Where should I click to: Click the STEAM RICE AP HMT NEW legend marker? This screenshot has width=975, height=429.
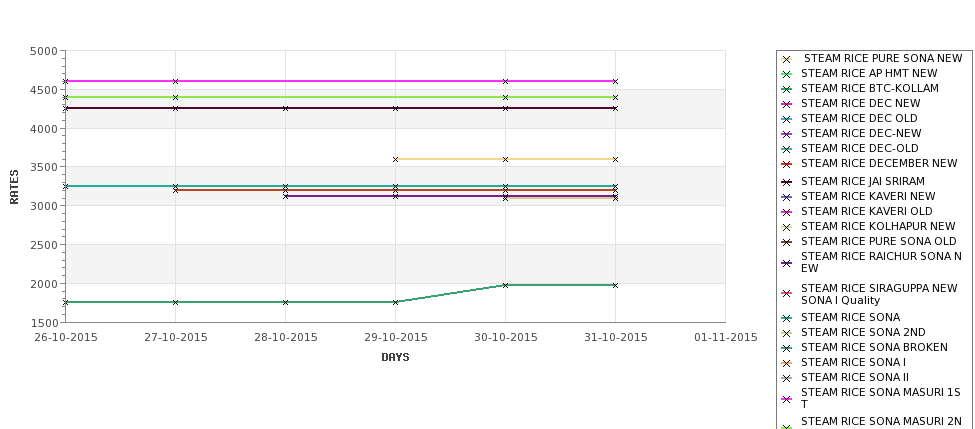786,75
